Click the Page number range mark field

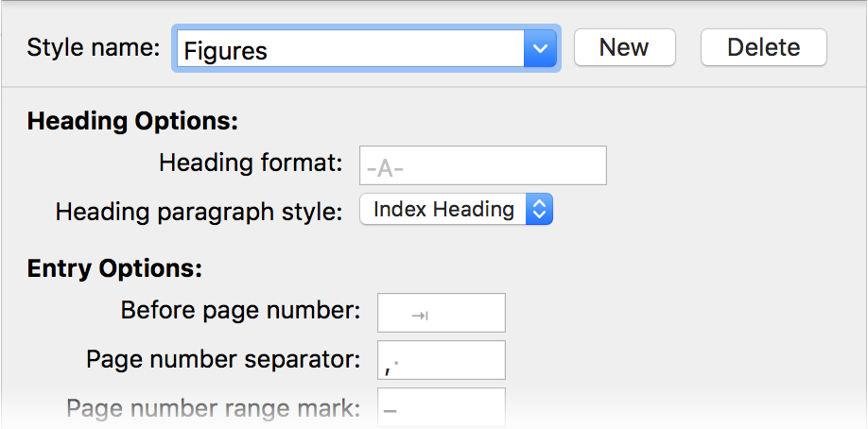[442, 407]
